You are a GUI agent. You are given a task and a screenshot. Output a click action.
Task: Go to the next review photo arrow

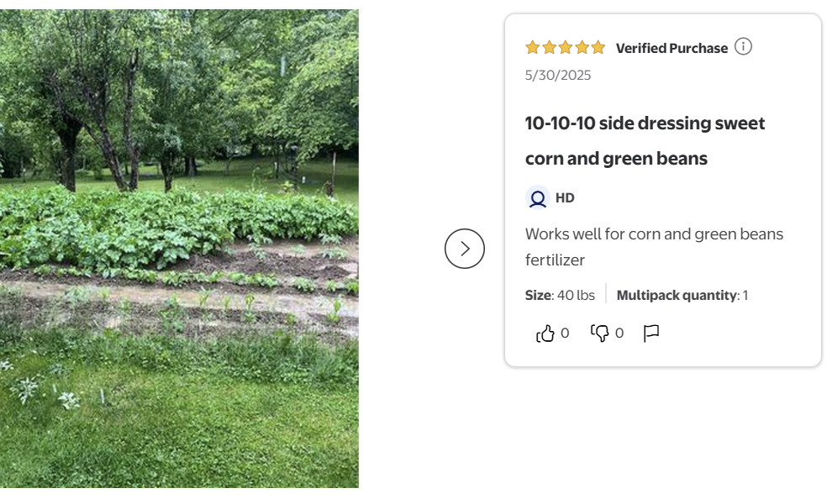click(x=465, y=249)
